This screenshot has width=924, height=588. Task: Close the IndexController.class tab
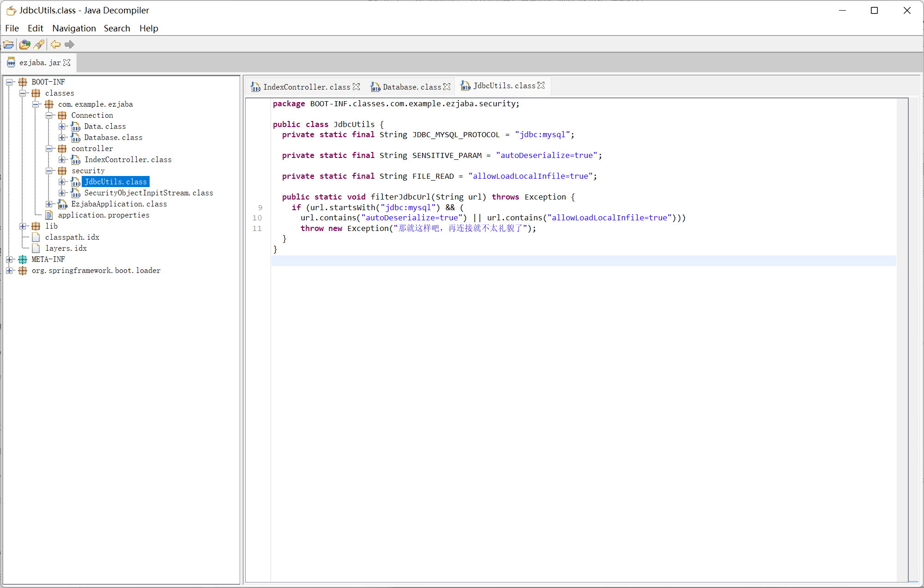(x=356, y=87)
